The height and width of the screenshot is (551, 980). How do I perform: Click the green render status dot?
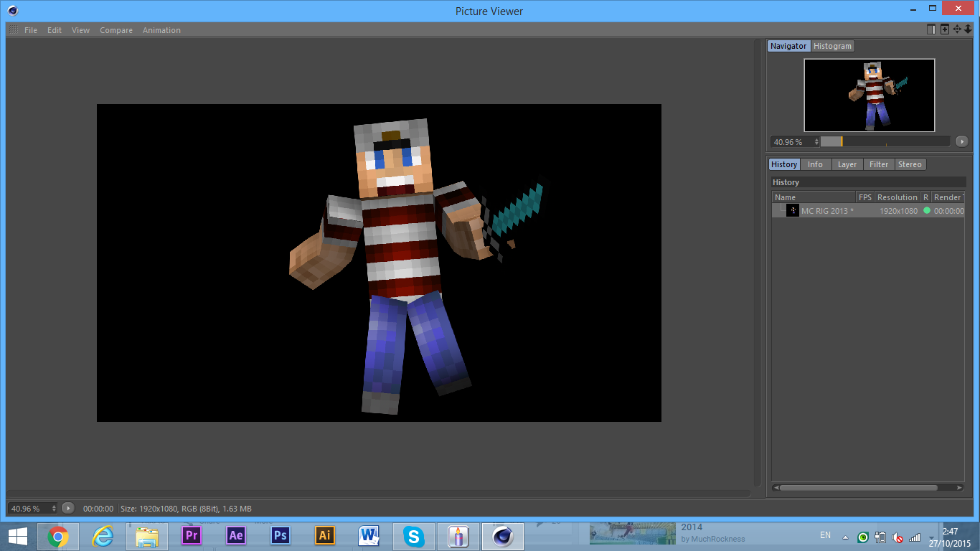[926, 210]
